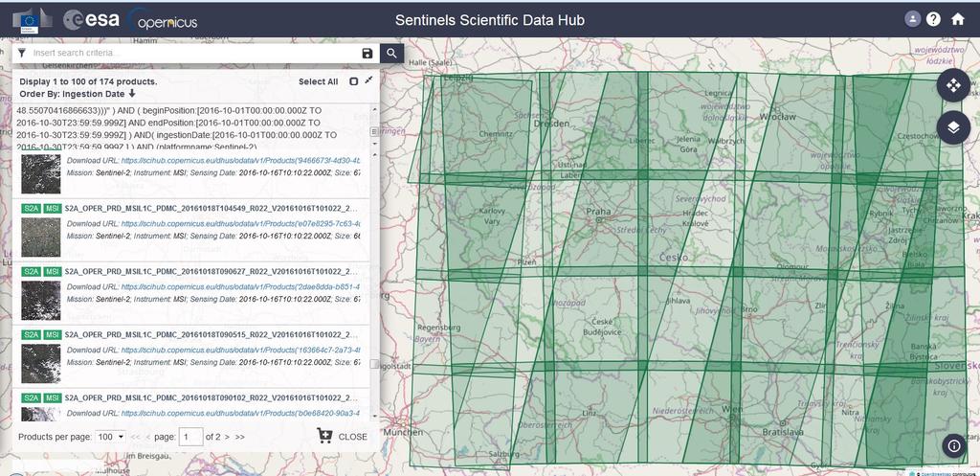Viewport: 980px width, 476px height.
Task: Click query box scrollbar down arrow
Action: tap(374, 145)
